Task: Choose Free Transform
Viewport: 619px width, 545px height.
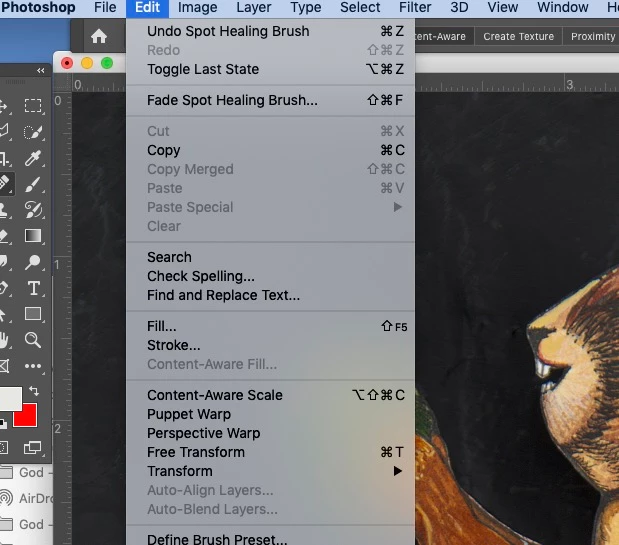Action: tap(270, 452)
